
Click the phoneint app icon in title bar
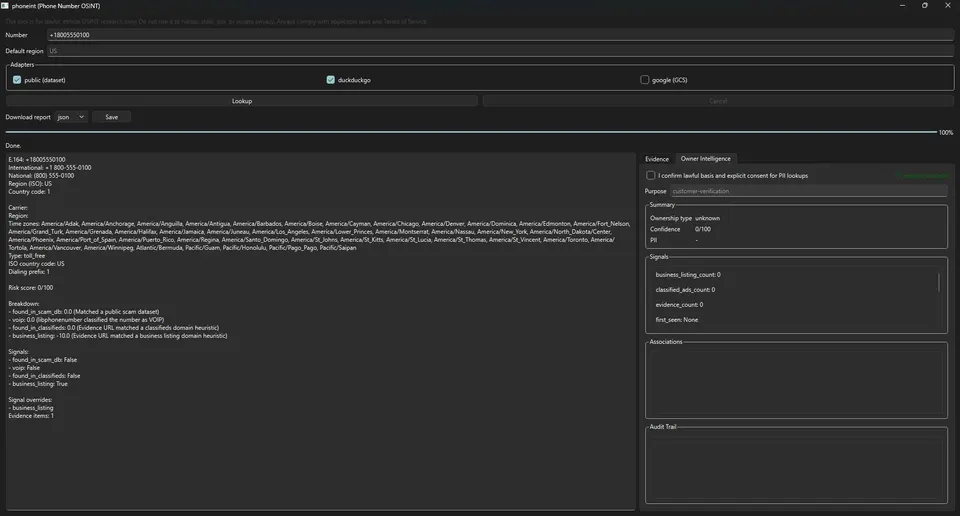(5, 6)
